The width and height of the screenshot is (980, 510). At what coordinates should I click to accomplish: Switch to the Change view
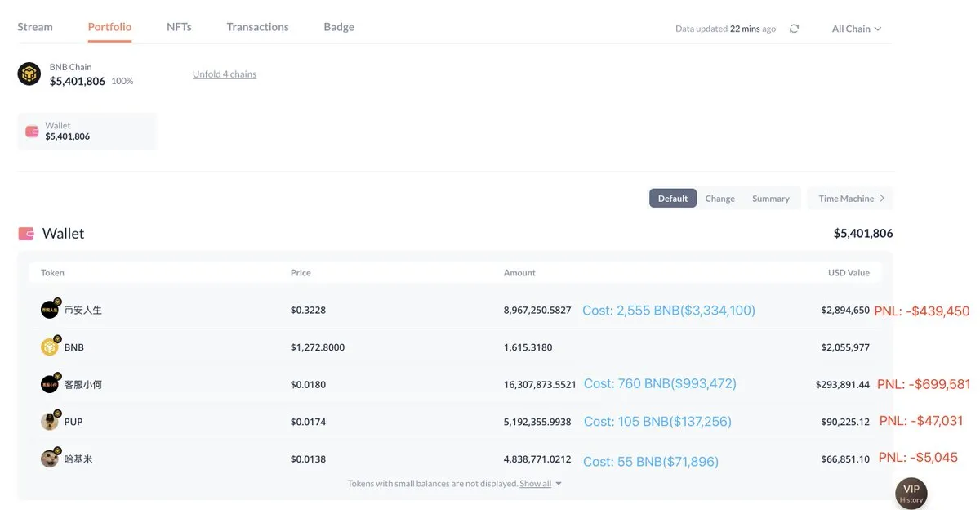[x=719, y=199]
